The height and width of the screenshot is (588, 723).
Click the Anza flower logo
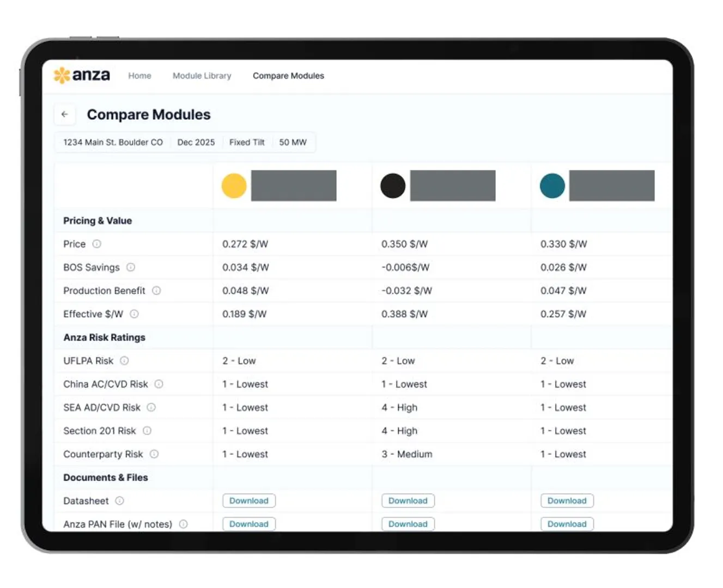pos(62,75)
